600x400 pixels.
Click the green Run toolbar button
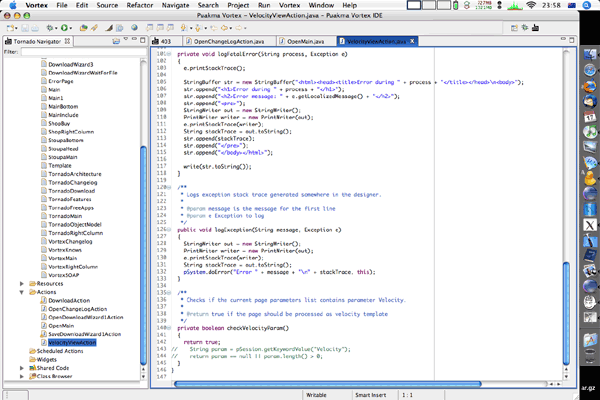(x=64, y=28)
